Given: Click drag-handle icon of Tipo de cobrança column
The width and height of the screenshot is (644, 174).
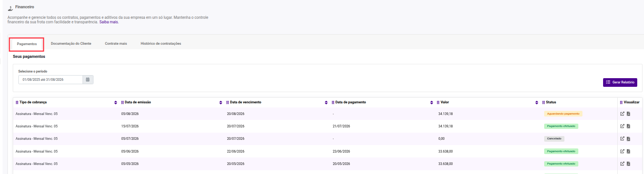Looking at the screenshot, I should [17, 102].
